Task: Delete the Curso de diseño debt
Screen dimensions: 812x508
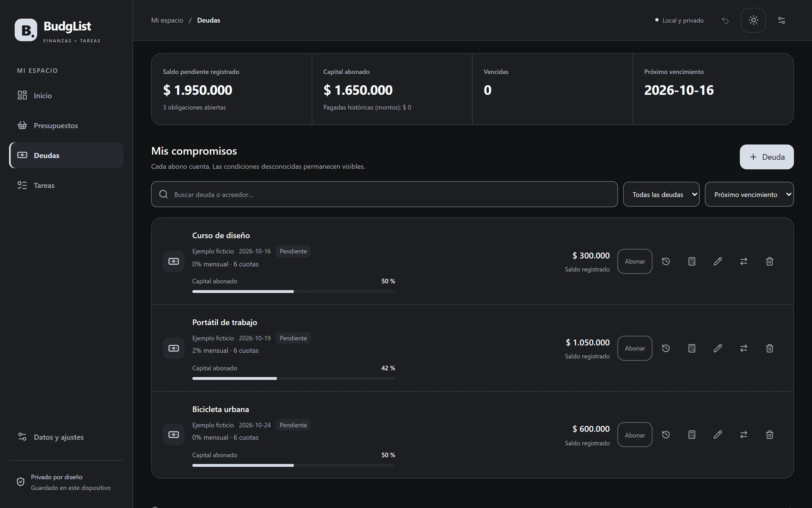Action: (x=770, y=261)
